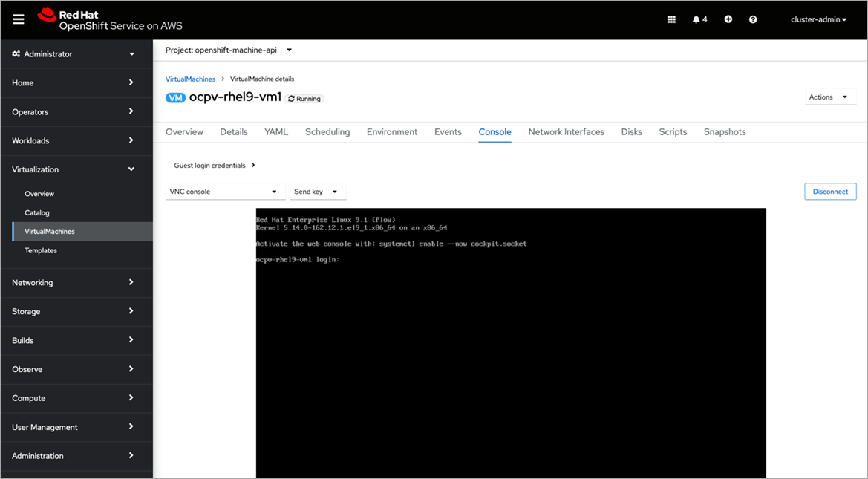This screenshot has width=868, height=479.
Task: Expand the Operators navigation section
Action: pyautogui.click(x=76, y=112)
